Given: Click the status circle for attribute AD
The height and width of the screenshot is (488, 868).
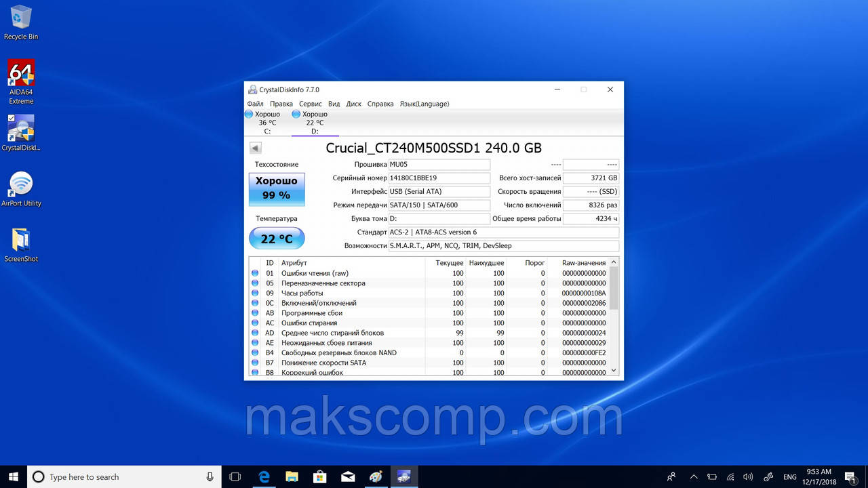Looking at the screenshot, I should coord(255,333).
